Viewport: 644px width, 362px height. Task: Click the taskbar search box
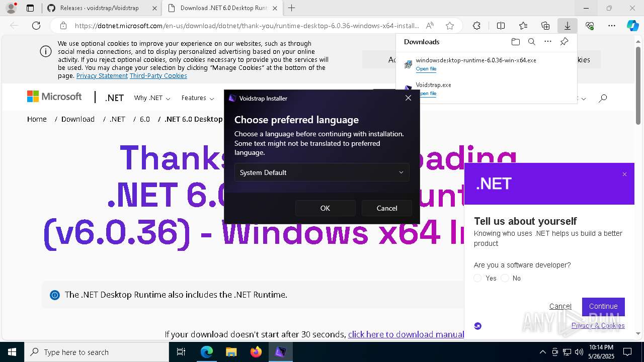click(97, 352)
